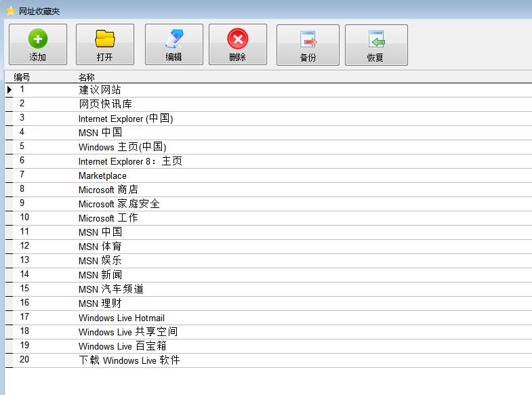Select MSN 中国 in row 4
This screenshot has width=532, height=395.
click(268, 133)
